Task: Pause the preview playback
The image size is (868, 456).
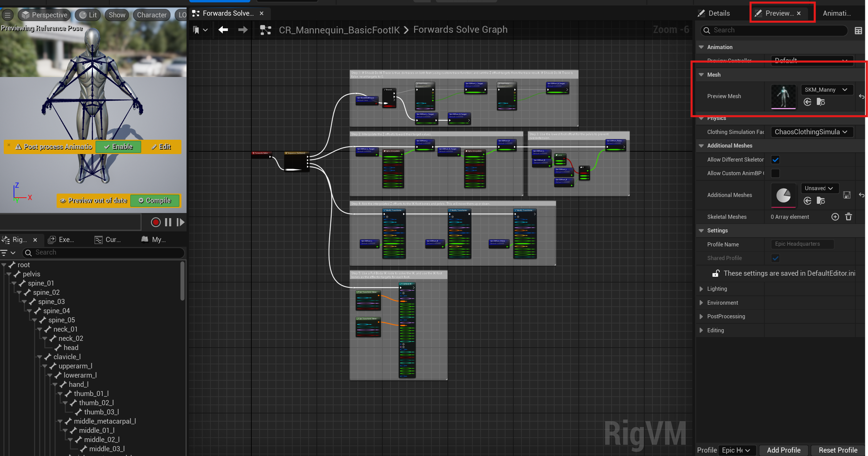Action: pos(168,222)
